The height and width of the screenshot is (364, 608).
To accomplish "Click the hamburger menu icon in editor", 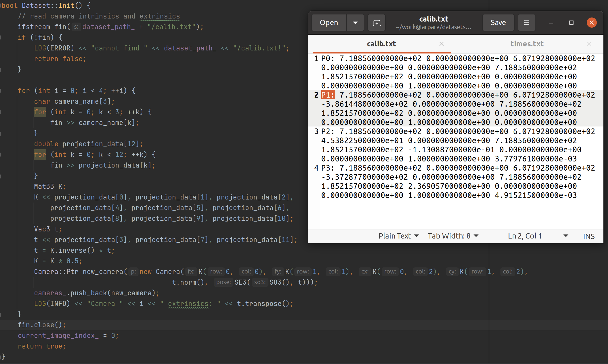I will [527, 22].
